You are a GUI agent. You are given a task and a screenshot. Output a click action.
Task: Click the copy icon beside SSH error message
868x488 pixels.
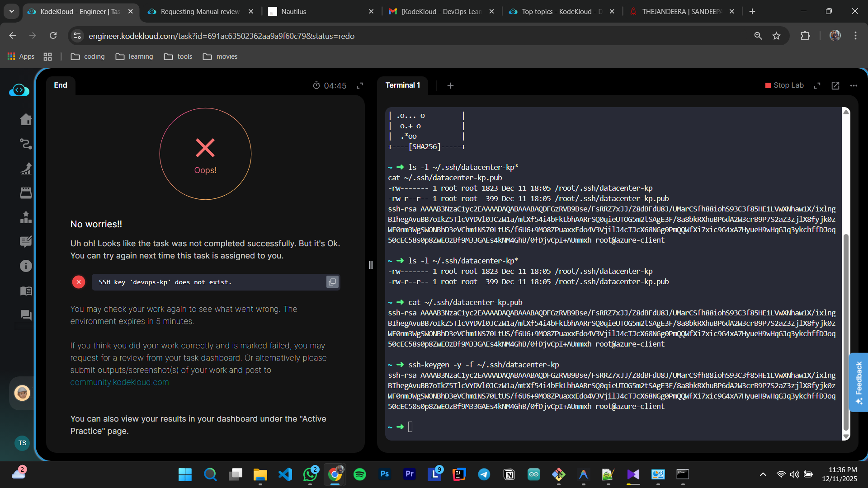point(332,282)
